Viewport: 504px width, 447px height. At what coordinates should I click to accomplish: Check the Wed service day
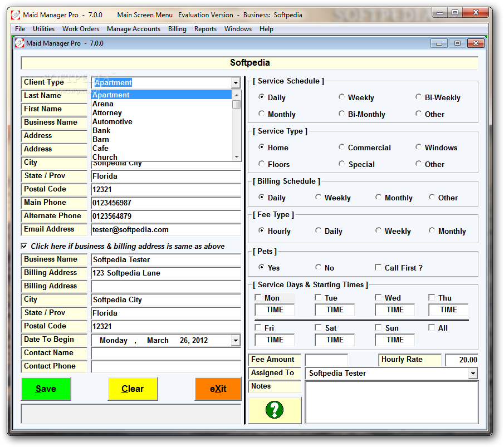378,298
